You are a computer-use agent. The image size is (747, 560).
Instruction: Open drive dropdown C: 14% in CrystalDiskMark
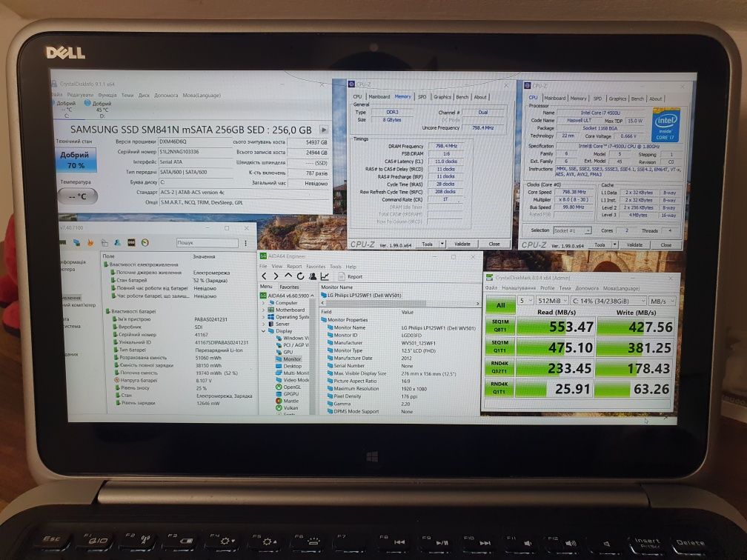[x=608, y=301]
